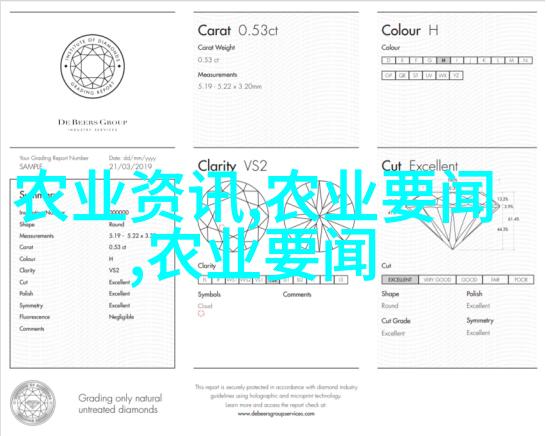Click the red Cloud symbol marker
Viewport: 546px width, 436px height.
click(201, 314)
